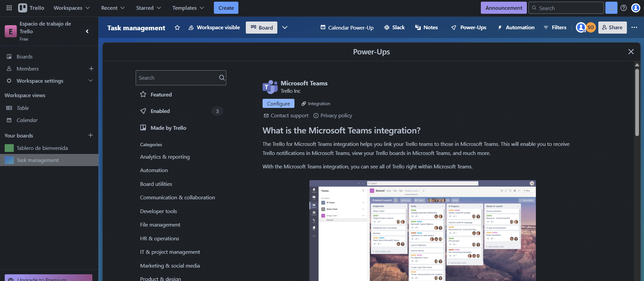Open the Notes Power-Up
The height and width of the screenshot is (281, 644).
click(426, 28)
